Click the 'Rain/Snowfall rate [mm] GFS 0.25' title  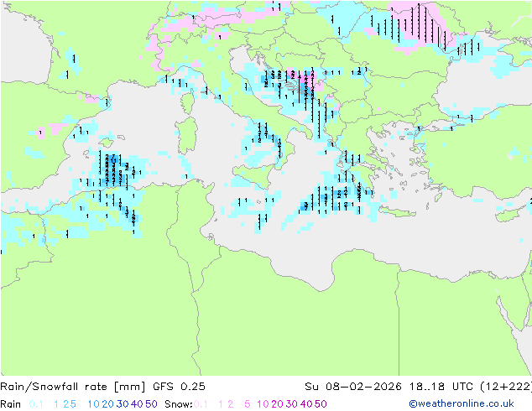[102, 387]
